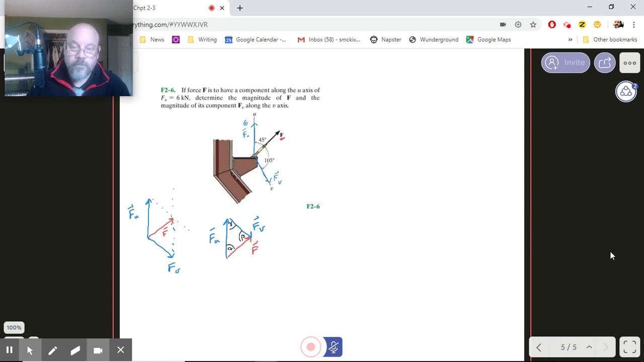Bookmark this page with the star icon
Viewport: 644px width, 362px height.
pos(533,25)
